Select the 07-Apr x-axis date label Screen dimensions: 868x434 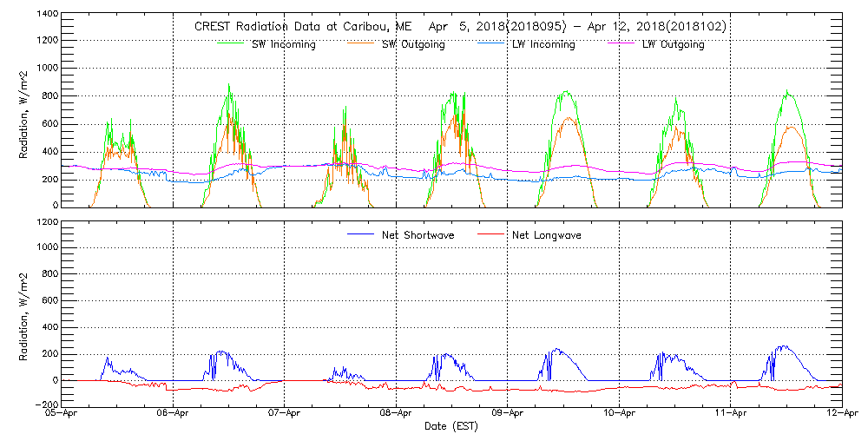285,414
